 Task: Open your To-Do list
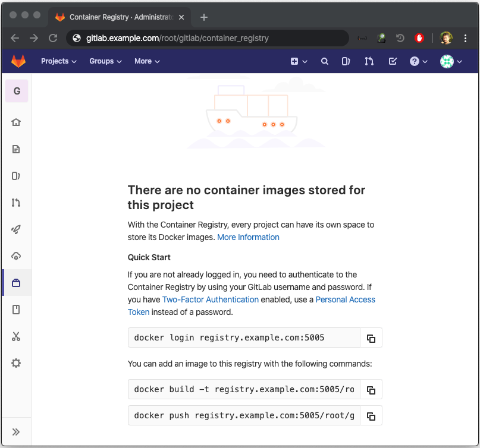(393, 61)
